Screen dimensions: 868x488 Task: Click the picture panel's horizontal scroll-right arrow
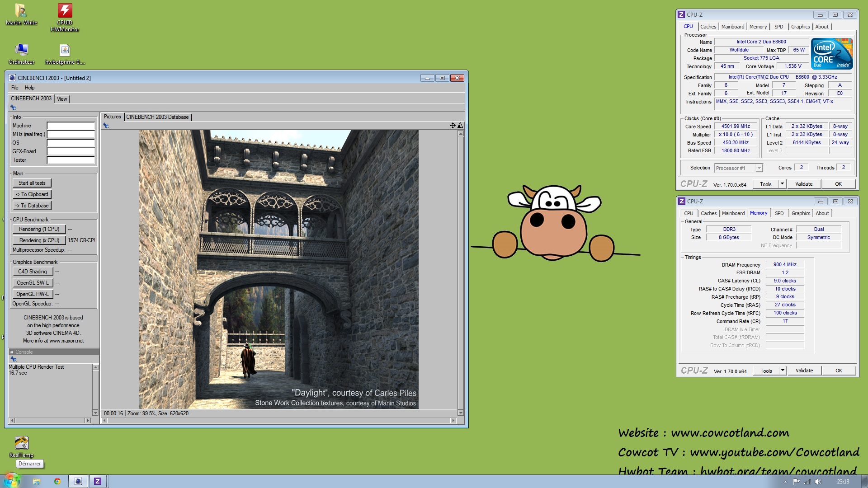coord(453,420)
